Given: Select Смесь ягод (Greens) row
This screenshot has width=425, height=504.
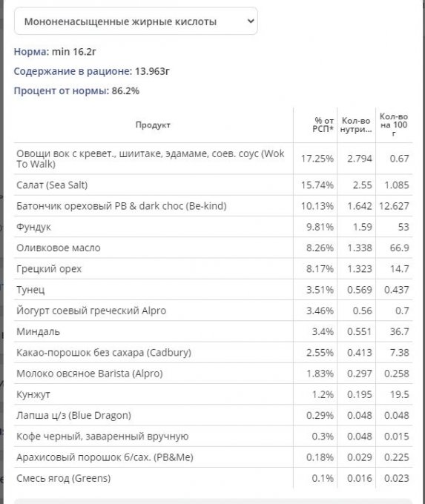Looking at the screenshot, I should pos(213,478).
